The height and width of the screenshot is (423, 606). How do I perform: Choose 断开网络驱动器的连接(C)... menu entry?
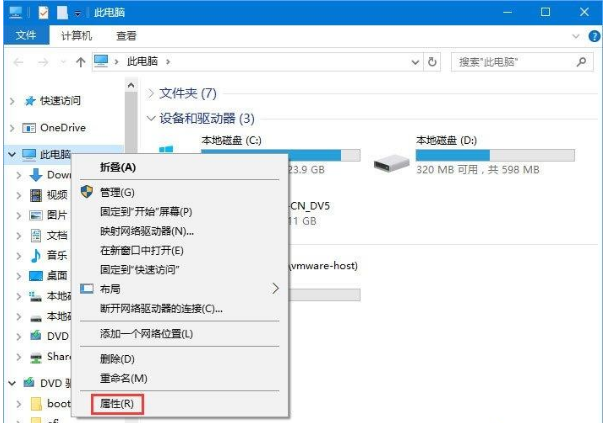click(179, 308)
